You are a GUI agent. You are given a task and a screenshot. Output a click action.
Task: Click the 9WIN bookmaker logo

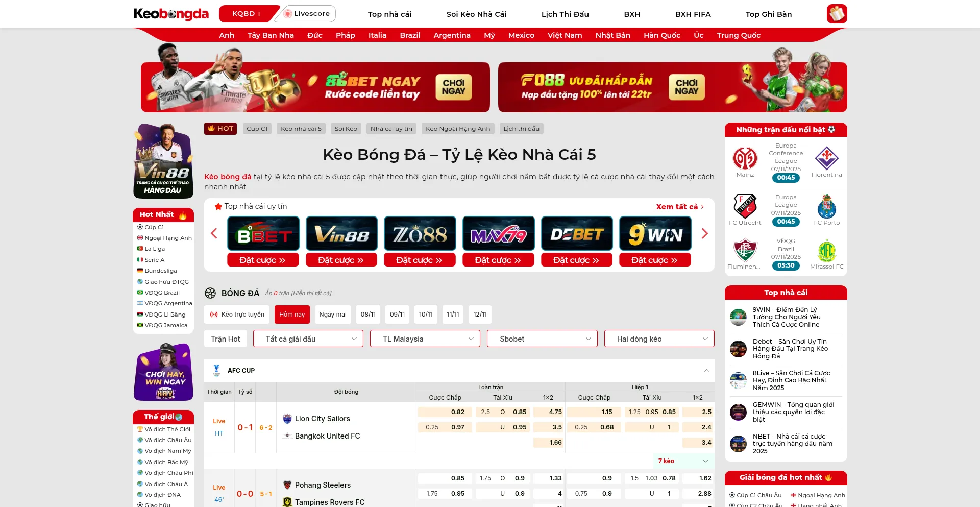coord(655,233)
